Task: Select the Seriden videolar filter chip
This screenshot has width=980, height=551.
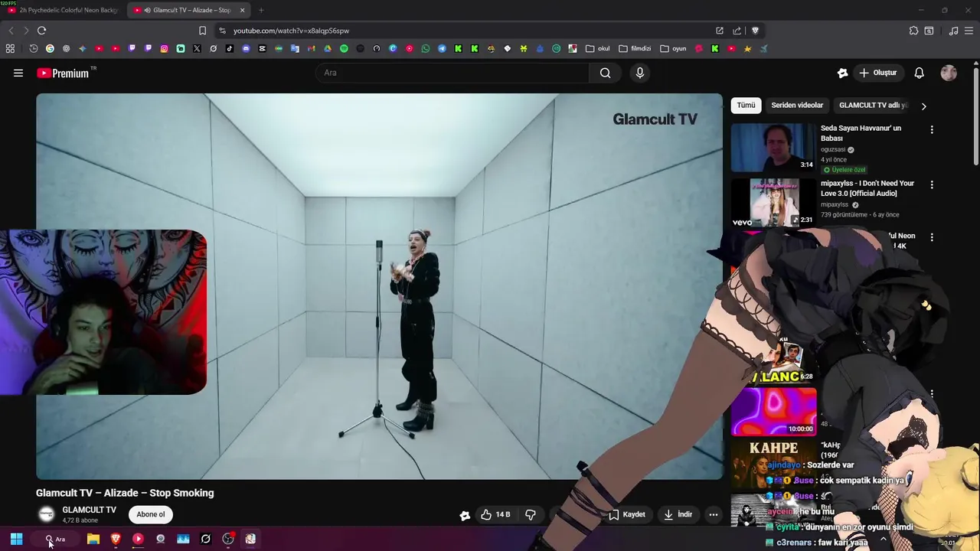Action: point(797,106)
